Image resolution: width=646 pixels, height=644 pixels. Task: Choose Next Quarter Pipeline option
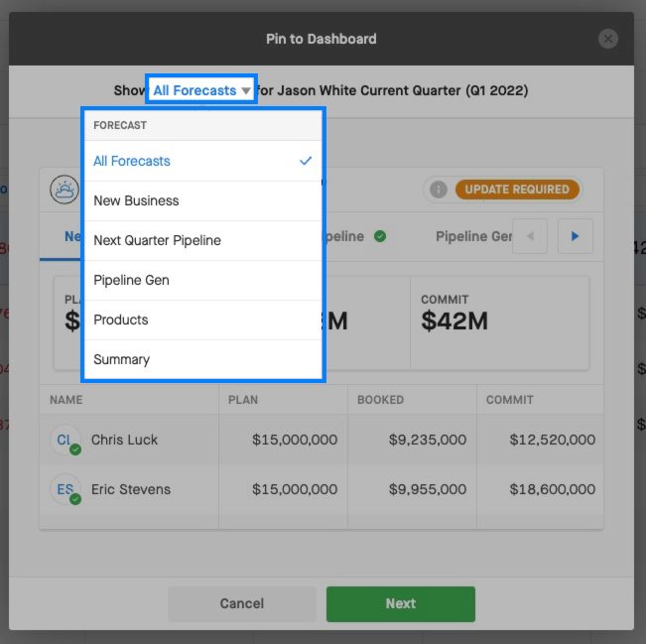pos(203,240)
